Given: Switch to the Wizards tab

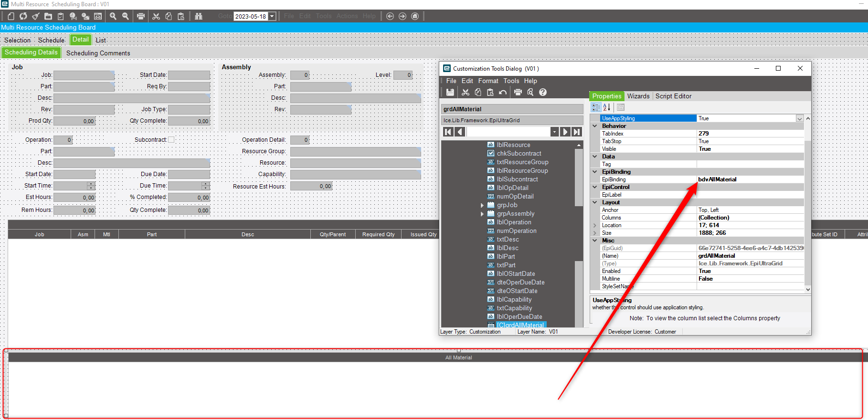Looking at the screenshot, I should click(638, 96).
